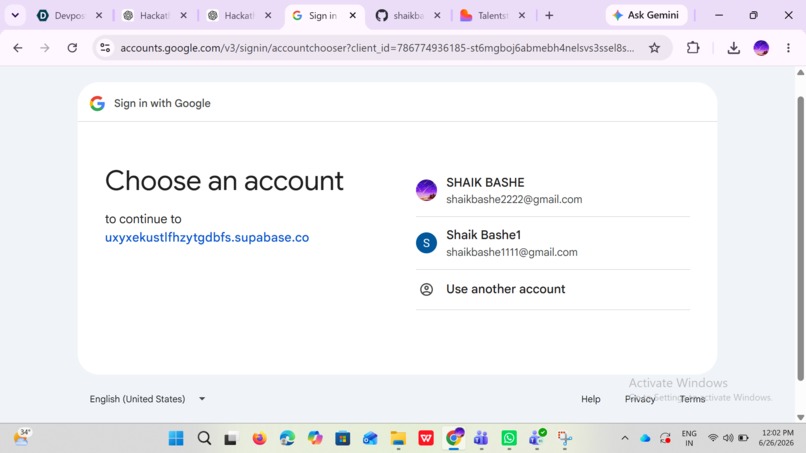
Task: Click the Chrome profile avatar in the toolbar
Action: point(761,48)
